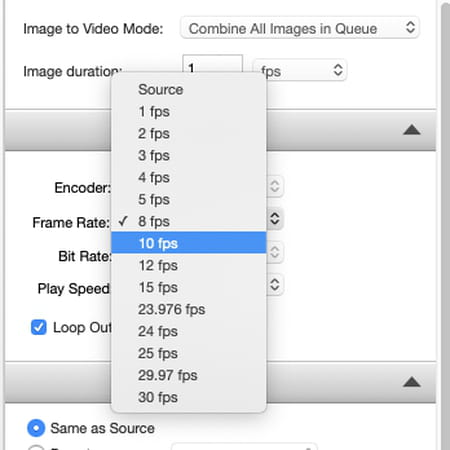Open the image duration fps unit dropdown

click(x=300, y=70)
